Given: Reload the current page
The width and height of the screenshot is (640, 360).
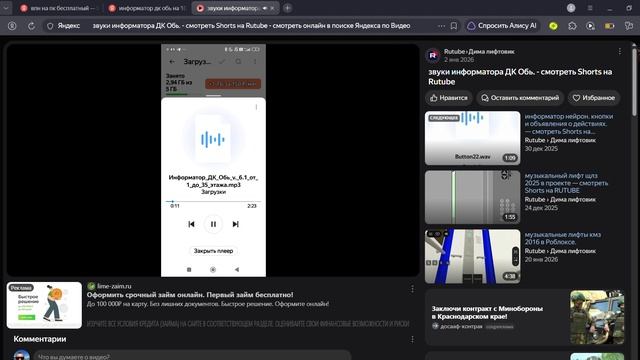Looking at the screenshot, I should tap(31, 26).
